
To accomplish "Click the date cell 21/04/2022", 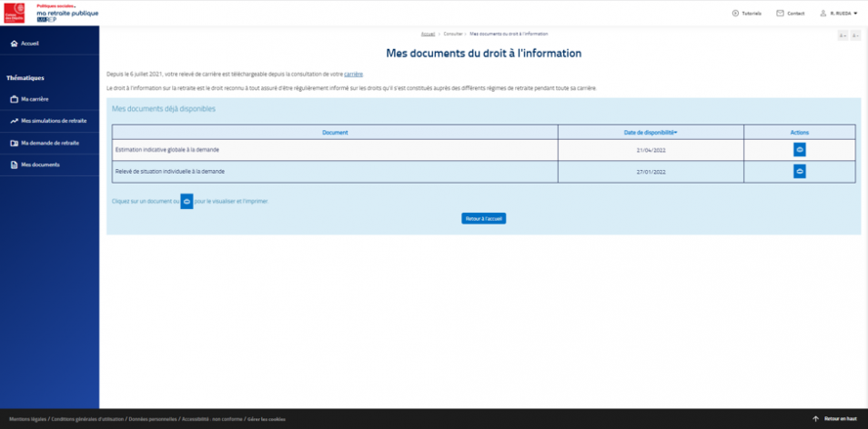I will click(651, 150).
